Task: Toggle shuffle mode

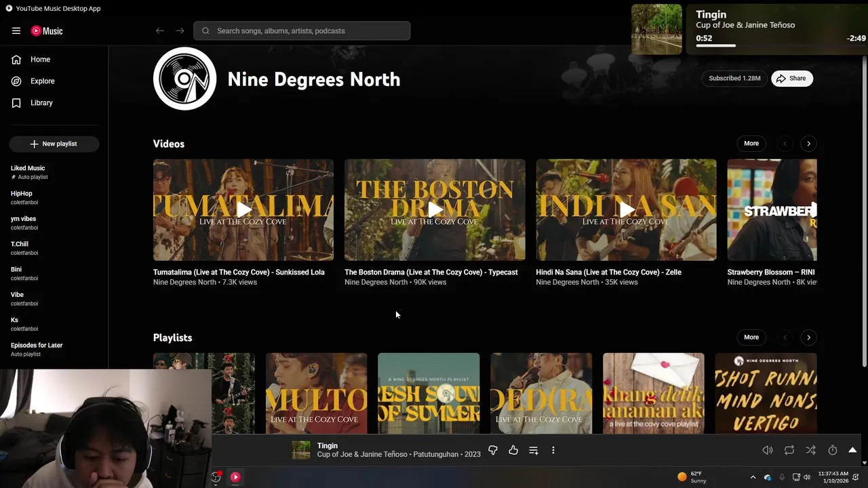Action: pyautogui.click(x=811, y=450)
